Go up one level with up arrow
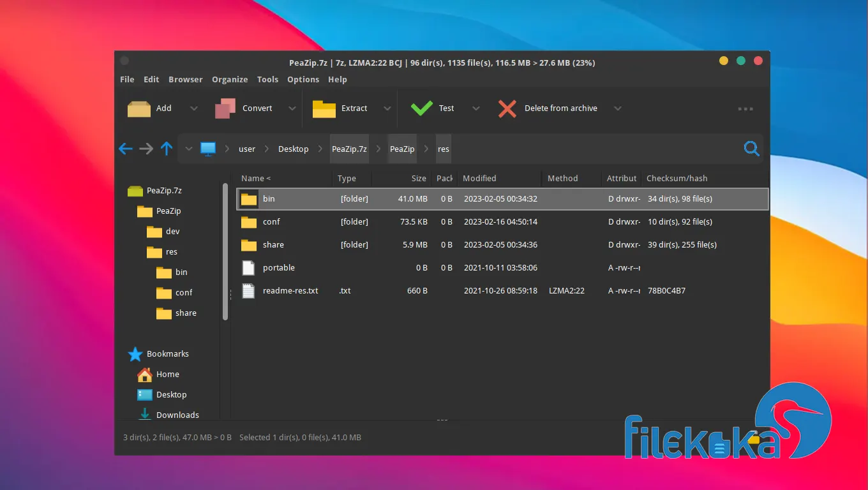 [167, 149]
